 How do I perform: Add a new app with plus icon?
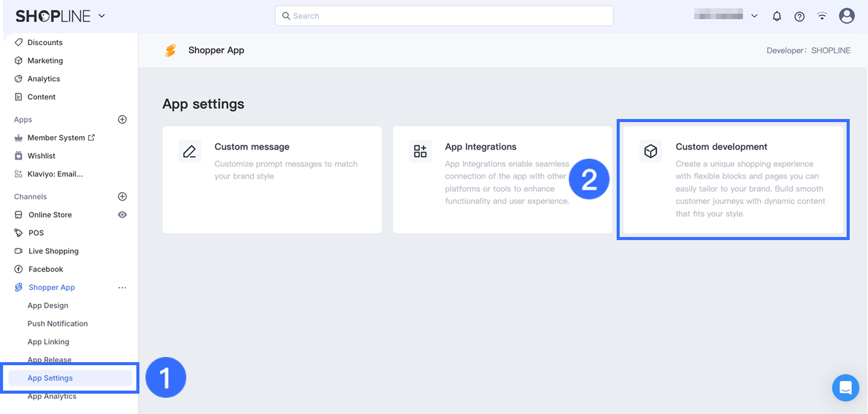point(122,120)
